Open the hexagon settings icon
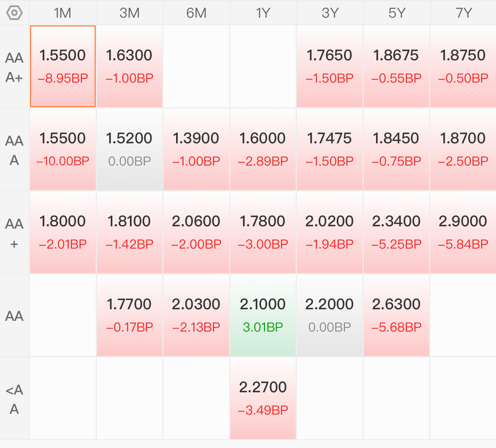Screen dimensions: 496x448 15,13
